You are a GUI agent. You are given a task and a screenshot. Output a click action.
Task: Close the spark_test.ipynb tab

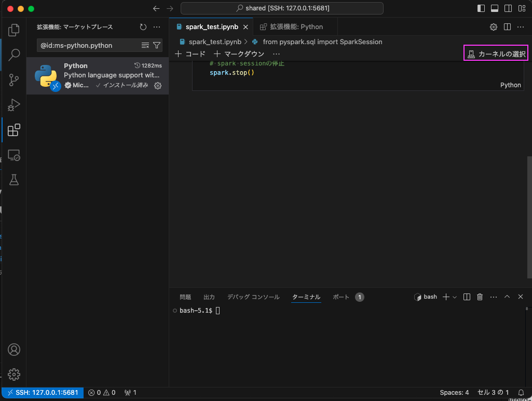[245, 27]
